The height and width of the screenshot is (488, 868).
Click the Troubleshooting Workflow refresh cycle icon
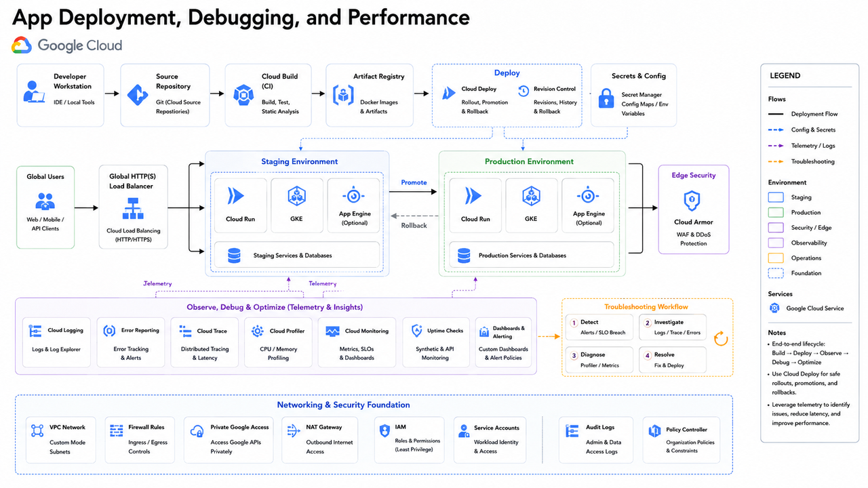click(x=721, y=339)
